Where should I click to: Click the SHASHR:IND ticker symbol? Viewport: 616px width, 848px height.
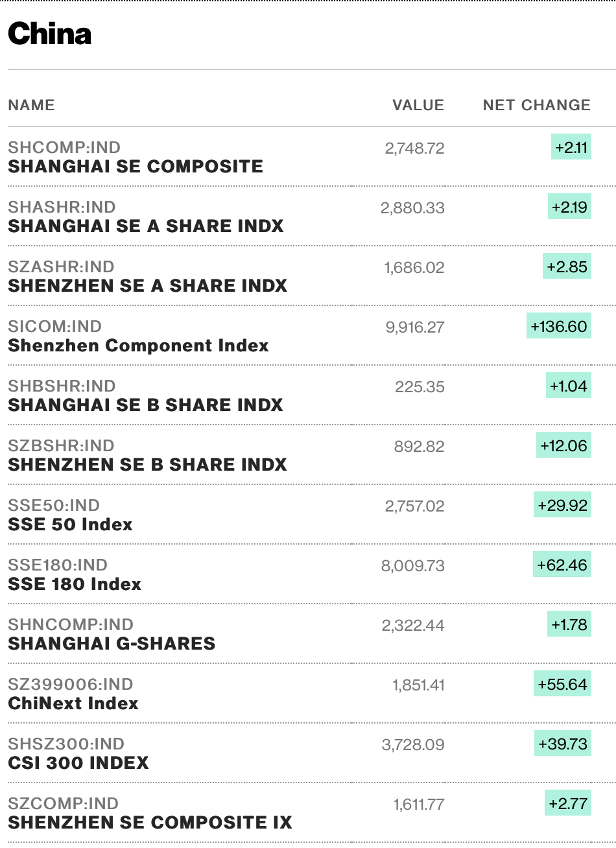click(x=62, y=207)
